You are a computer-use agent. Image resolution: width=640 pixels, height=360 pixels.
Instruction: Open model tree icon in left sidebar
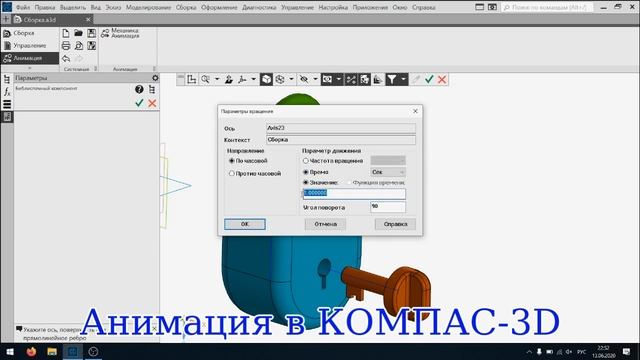pyautogui.click(x=7, y=79)
